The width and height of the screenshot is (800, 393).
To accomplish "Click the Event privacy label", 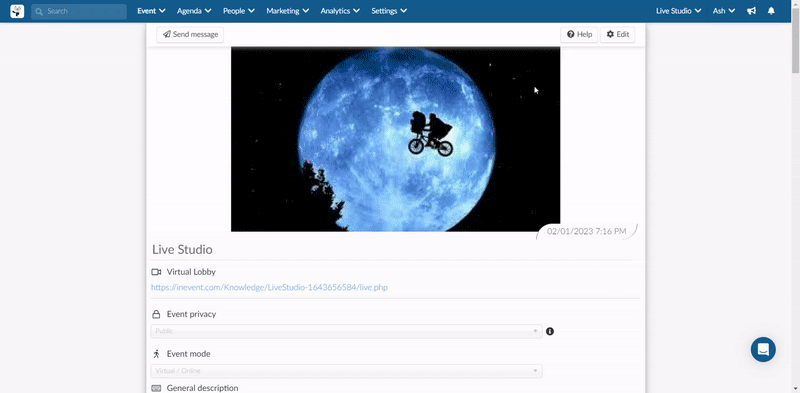I will click(x=191, y=314).
